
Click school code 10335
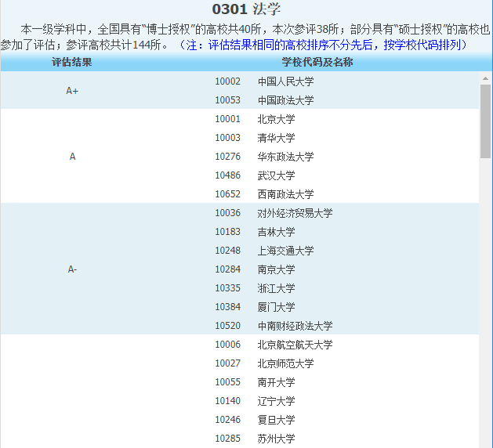(227, 288)
